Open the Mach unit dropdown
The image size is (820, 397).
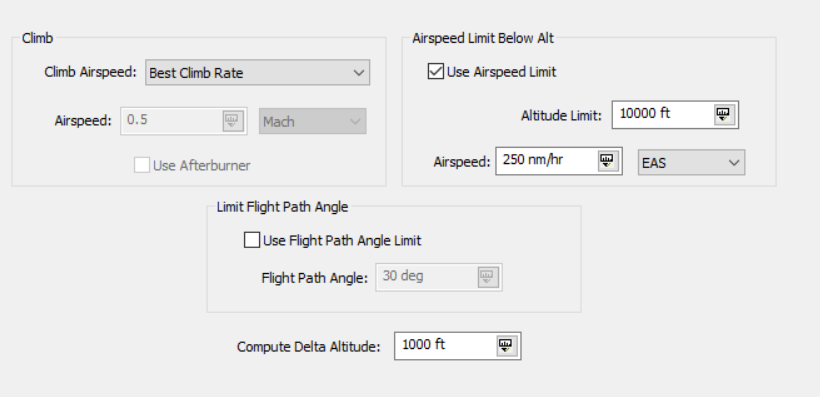(x=313, y=121)
